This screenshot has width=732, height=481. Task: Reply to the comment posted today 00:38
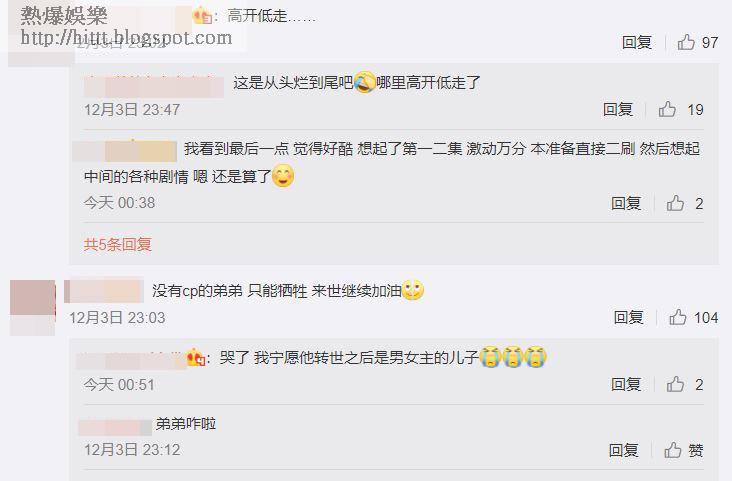coord(626,203)
